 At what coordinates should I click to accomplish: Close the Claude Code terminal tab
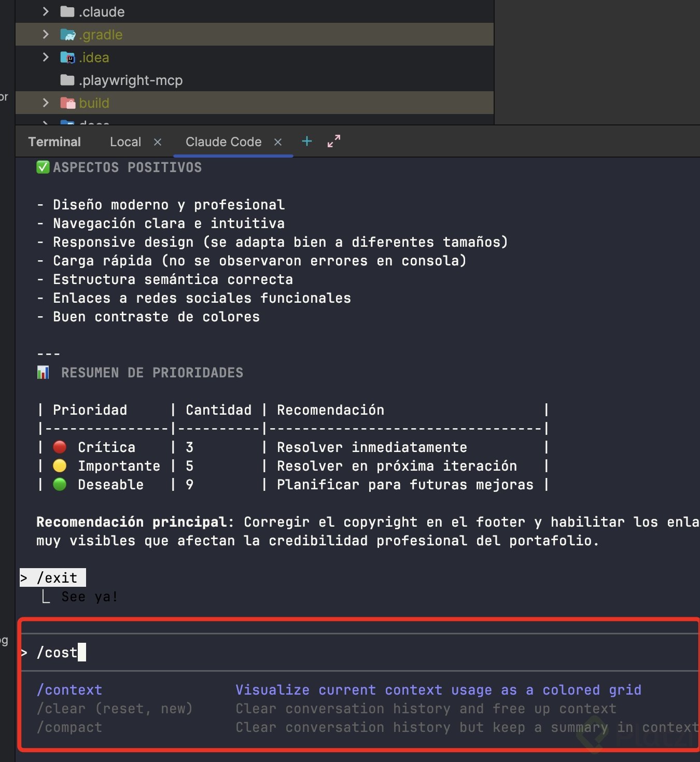(278, 142)
